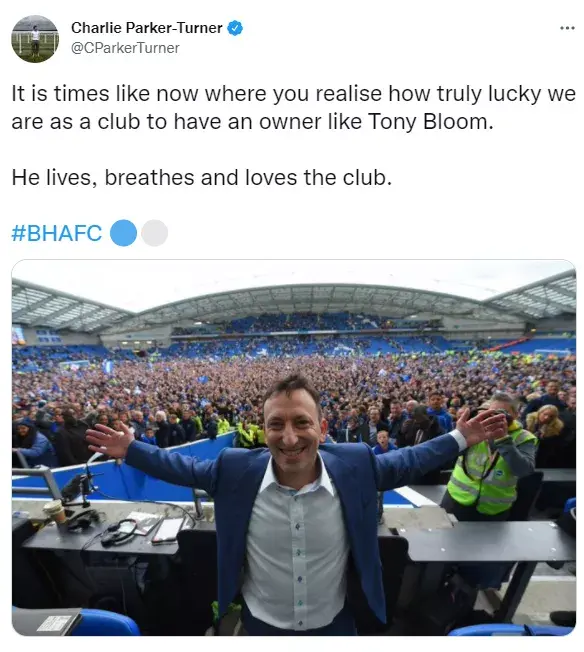The width and height of the screenshot is (584, 652).
Task: Open photo by clicking the smiling man's face
Action: 293,422
